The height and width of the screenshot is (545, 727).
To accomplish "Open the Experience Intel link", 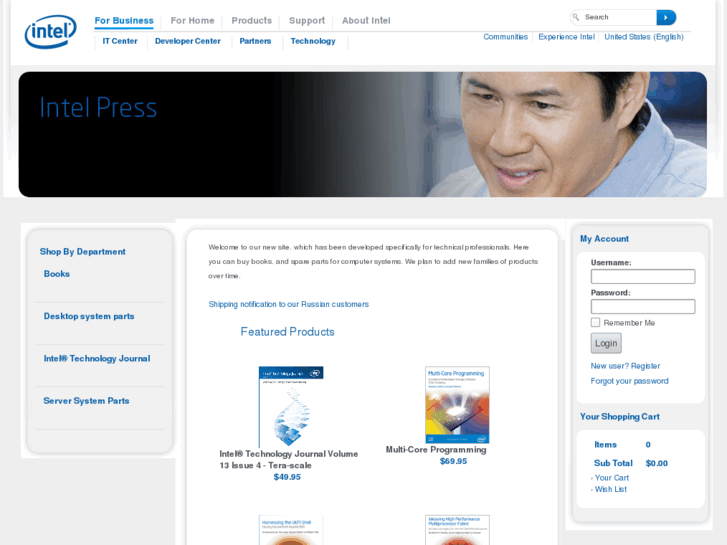I will [567, 37].
